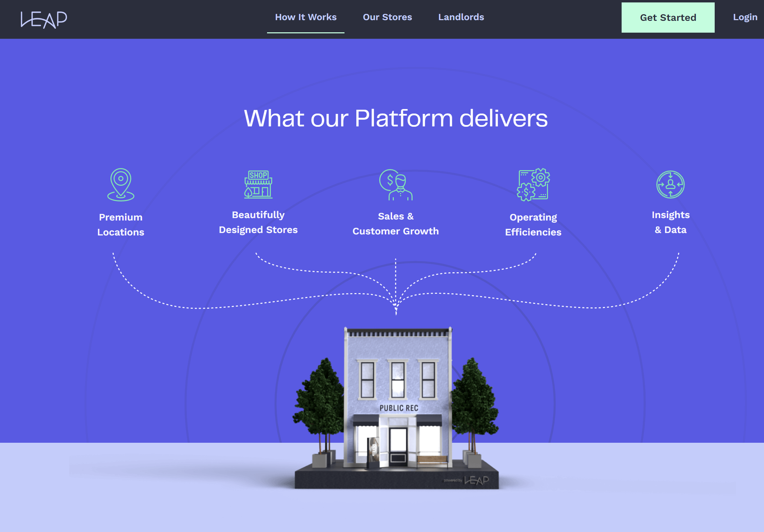This screenshot has height=532, width=764.
Task: Open the Login link
Action: (x=745, y=17)
